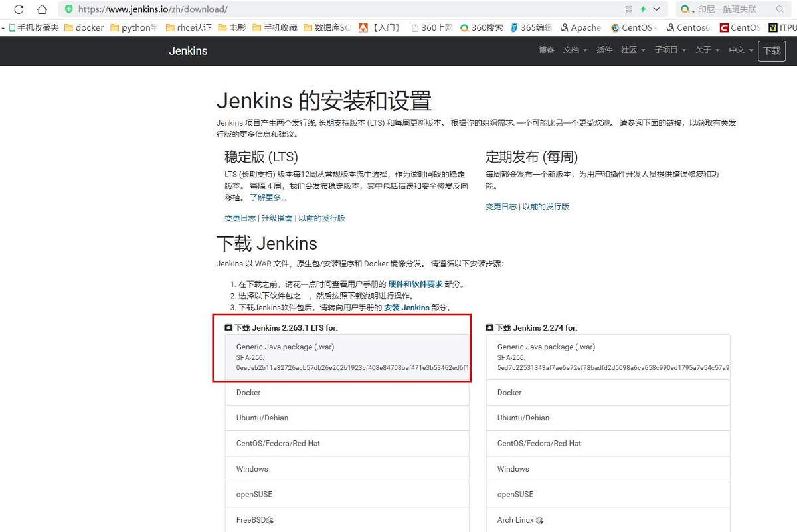Expand the 社区 dropdown menu
The height and width of the screenshot is (532, 797).
[633, 50]
